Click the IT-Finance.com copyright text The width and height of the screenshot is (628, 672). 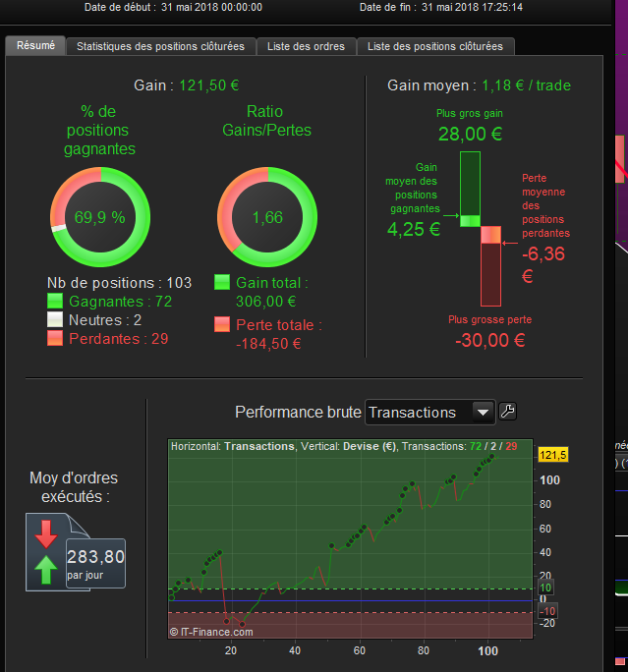pyautogui.click(x=211, y=632)
